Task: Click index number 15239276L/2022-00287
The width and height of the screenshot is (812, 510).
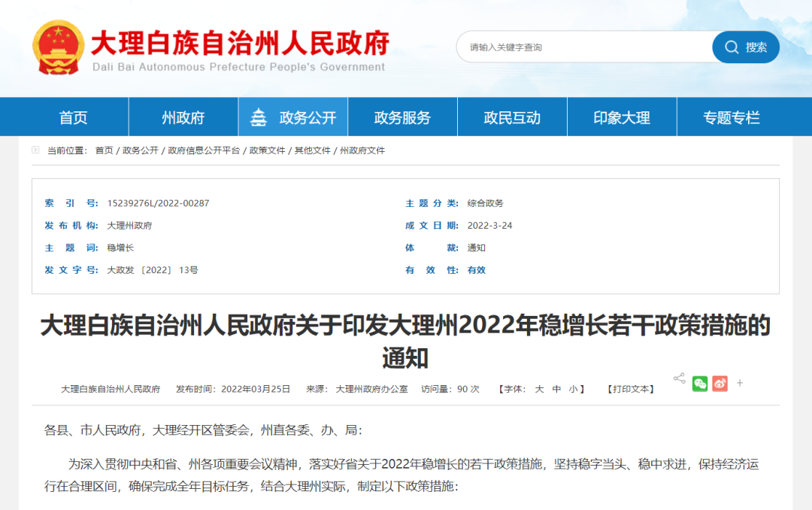Action: [x=158, y=203]
